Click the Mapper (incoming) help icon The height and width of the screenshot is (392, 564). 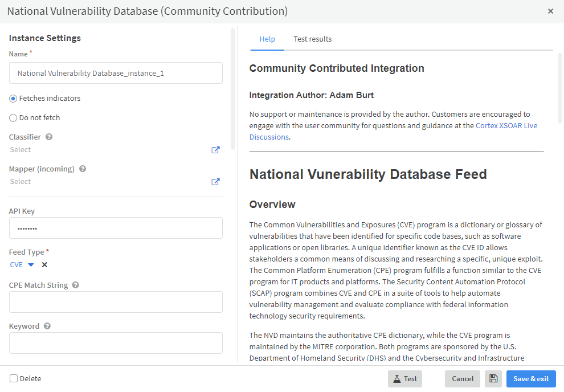(x=83, y=169)
